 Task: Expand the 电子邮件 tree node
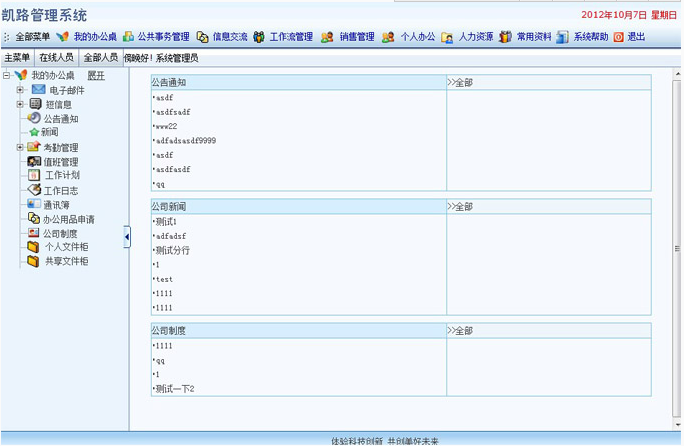(20, 90)
